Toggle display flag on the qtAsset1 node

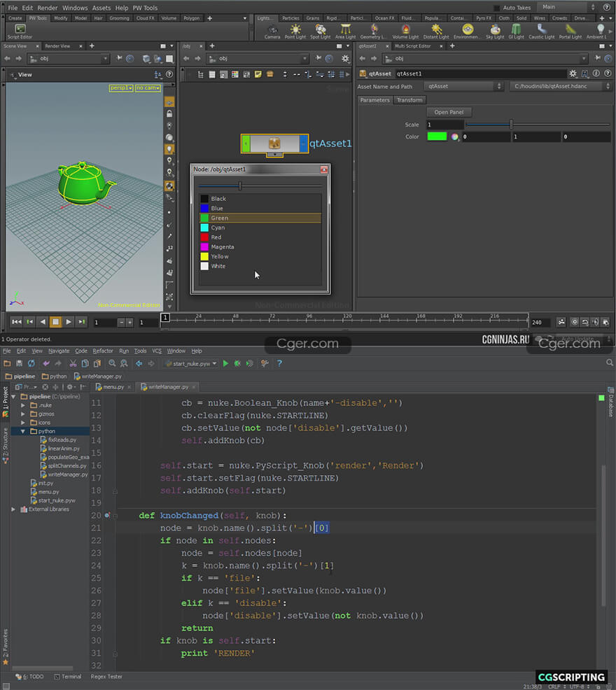point(303,143)
